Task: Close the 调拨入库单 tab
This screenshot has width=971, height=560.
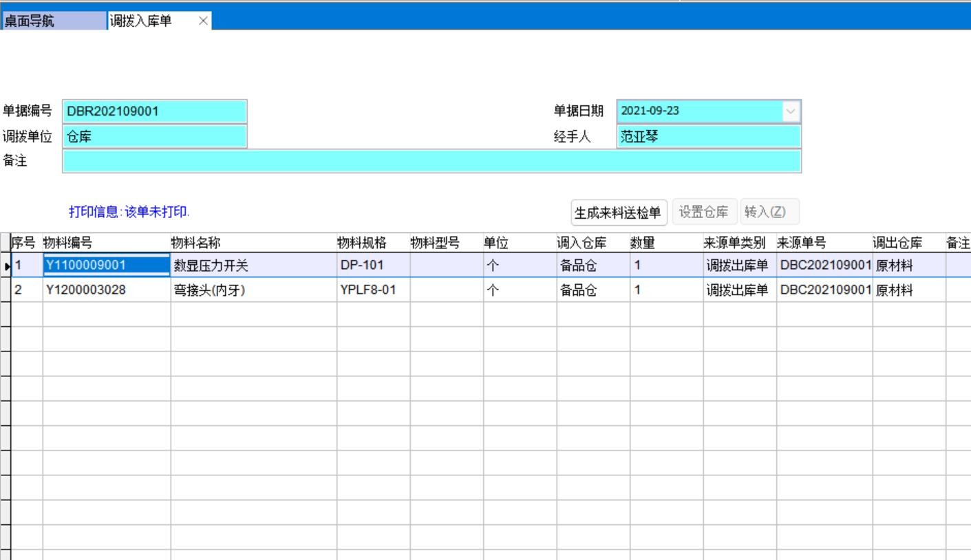Action: point(202,21)
